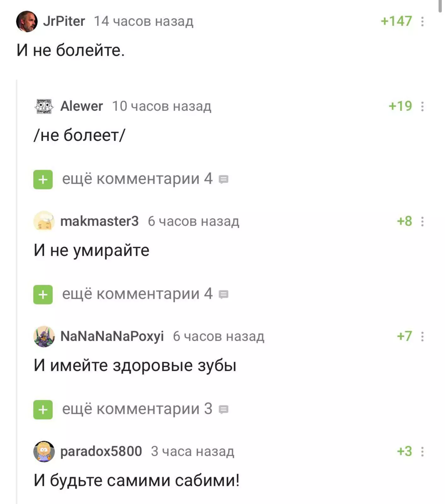The width and height of the screenshot is (445, 504).
Task: Open three-dot menu on NaNaNaNaPoxyi's comment
Action: point(422,336)
